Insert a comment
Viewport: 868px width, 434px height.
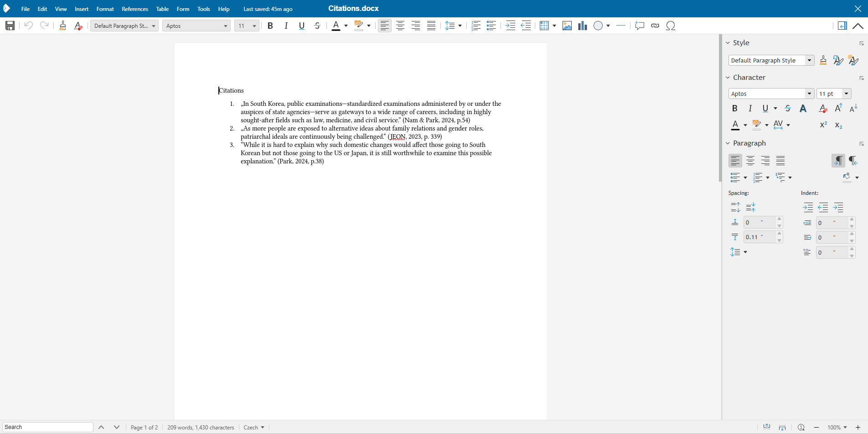coord(639,26)
